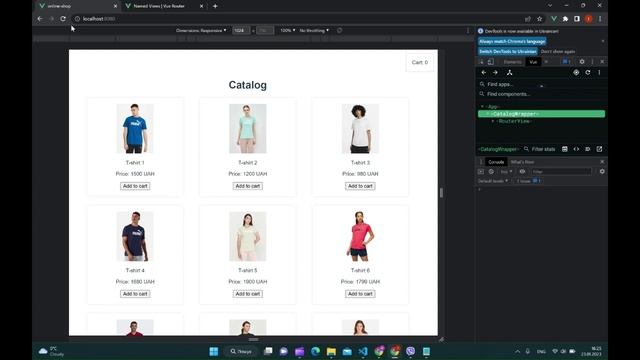Select component in the page target icon
This screenshot has width=640, height=360.
[576, 73]
